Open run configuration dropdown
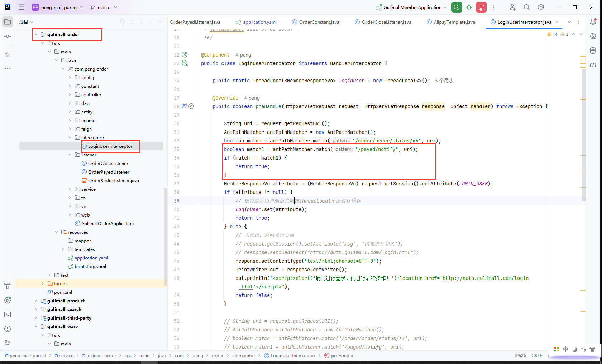 tap(411, 7)
